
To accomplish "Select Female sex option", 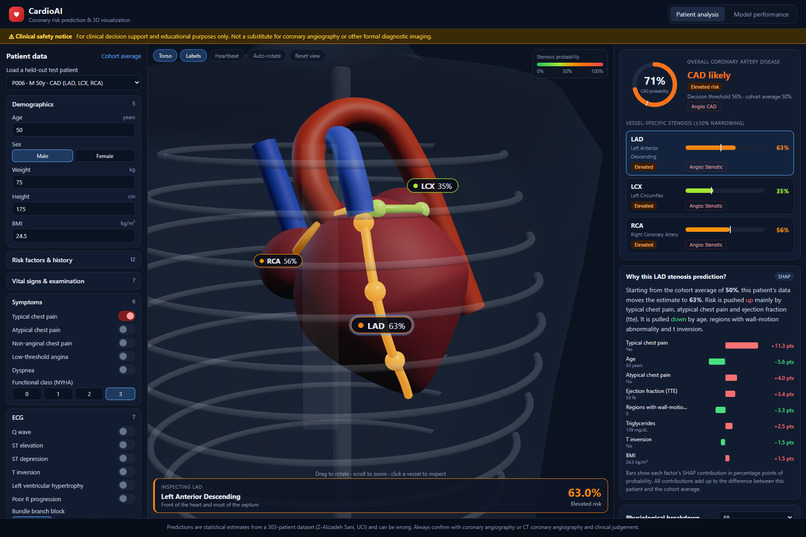I will pos(105,156).
